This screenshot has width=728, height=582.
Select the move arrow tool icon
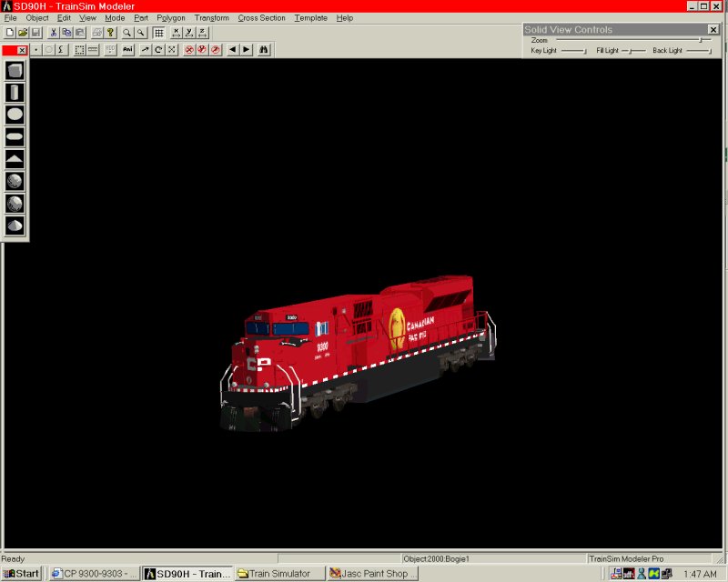coord(146,50)
